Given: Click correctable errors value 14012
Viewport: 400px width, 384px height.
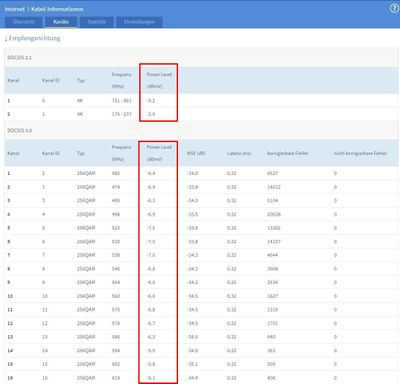Looking at the screenshot, I should click(274, 187).
